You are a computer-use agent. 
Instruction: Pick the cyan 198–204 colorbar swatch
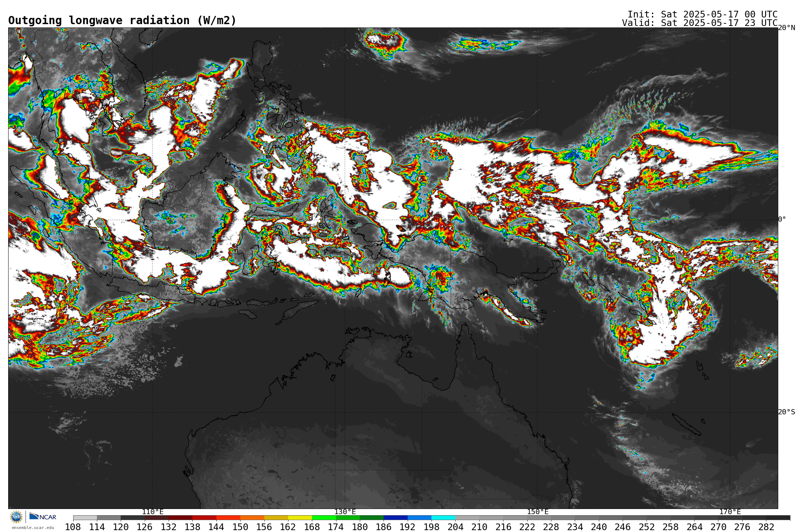point(443,518)
